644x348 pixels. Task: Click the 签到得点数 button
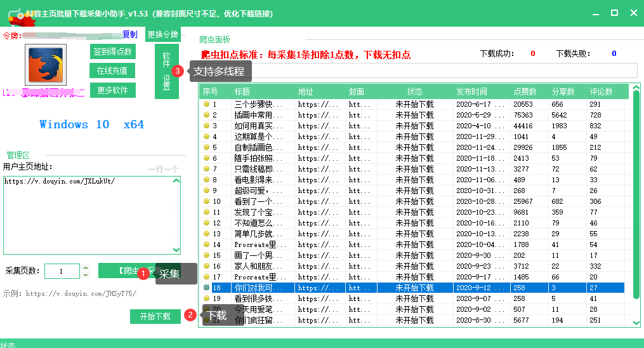pyautogui.click(x=113, y=52)
